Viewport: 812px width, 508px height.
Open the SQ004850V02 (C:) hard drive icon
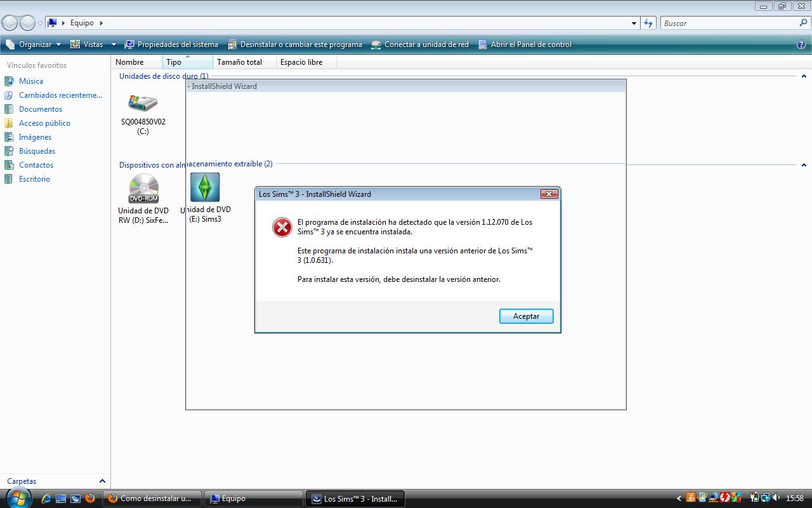tap(143, 104)
